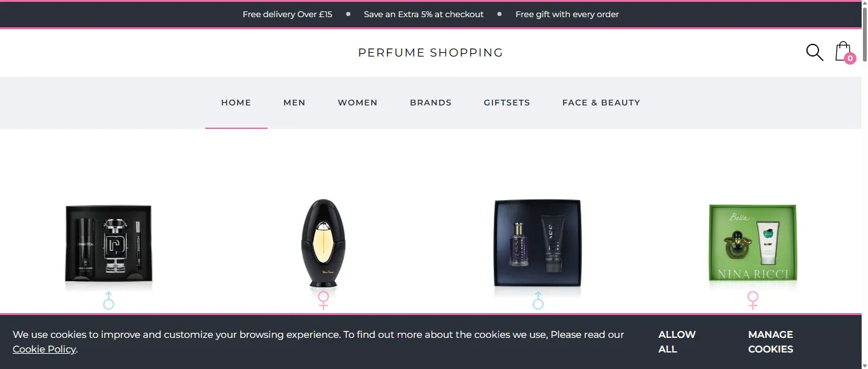Click male symbol under Phantom gift set

point(108,300)
